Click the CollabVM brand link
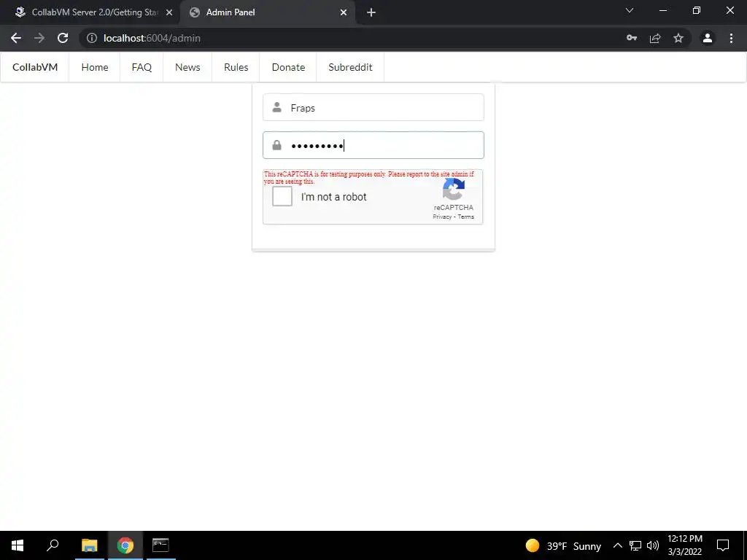 coord(35,67)
